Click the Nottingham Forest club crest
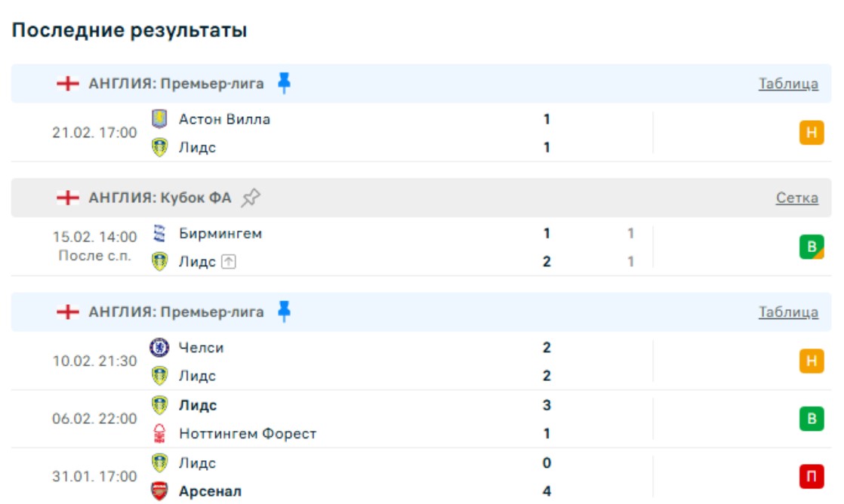Image resolution: width=844 pixels, height=504 pixels. click(159, 434)
